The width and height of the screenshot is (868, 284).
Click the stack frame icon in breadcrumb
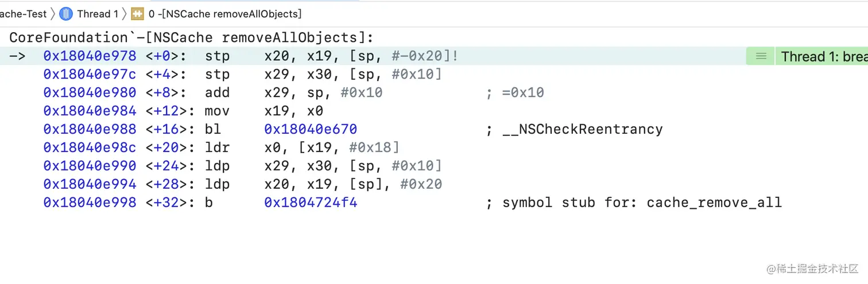click(x=137, y=13)
